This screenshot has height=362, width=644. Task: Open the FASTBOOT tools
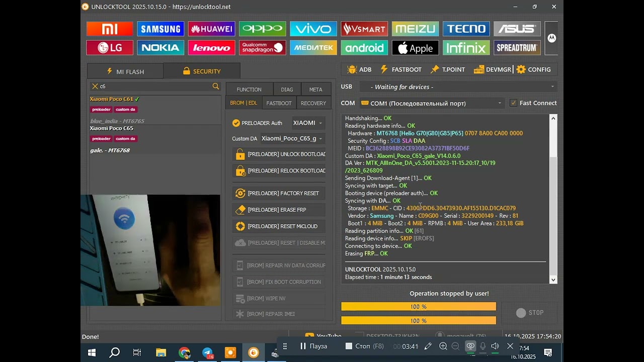click(401, 69)
